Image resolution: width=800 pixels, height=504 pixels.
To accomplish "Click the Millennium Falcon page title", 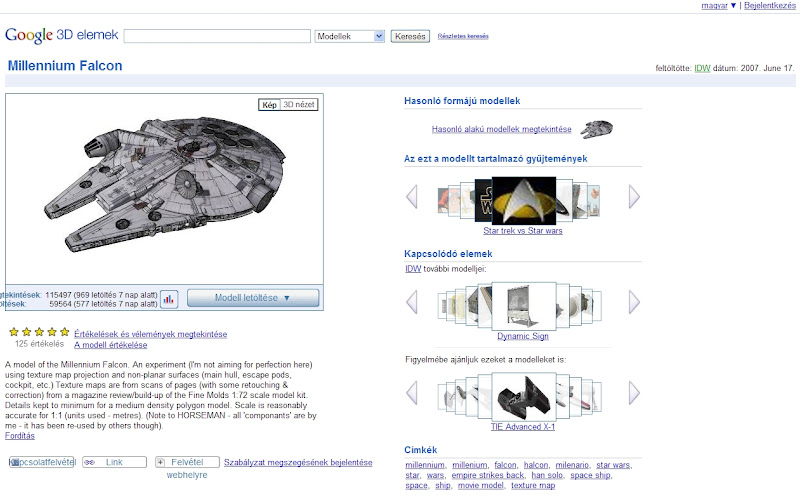I will click(x=65, y=66).
